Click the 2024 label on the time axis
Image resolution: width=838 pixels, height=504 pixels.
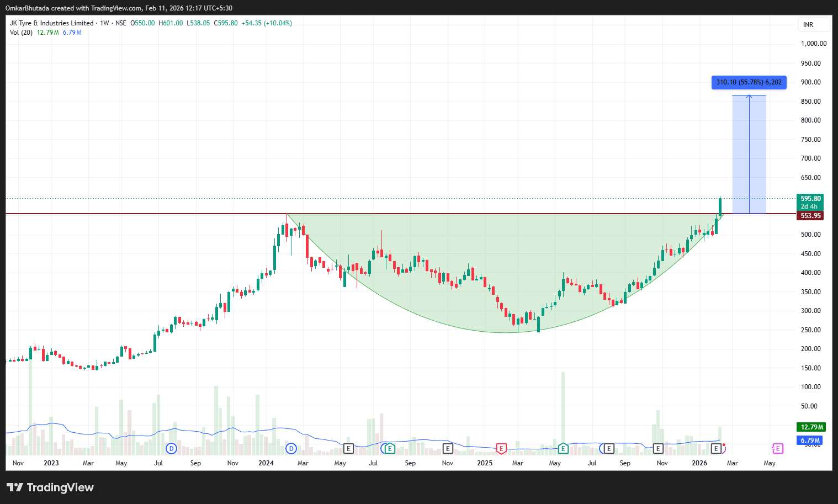(x=266, y=463)
